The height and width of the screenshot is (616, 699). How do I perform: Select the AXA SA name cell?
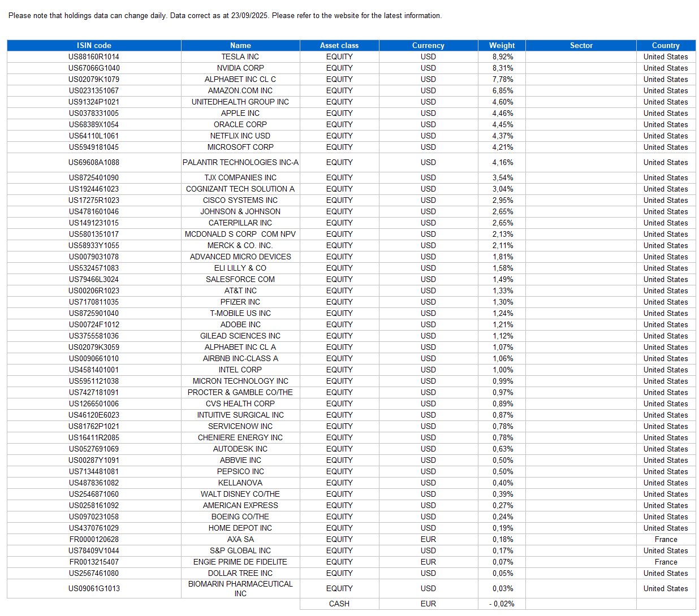pyautogui.click(x=240, y=539)
